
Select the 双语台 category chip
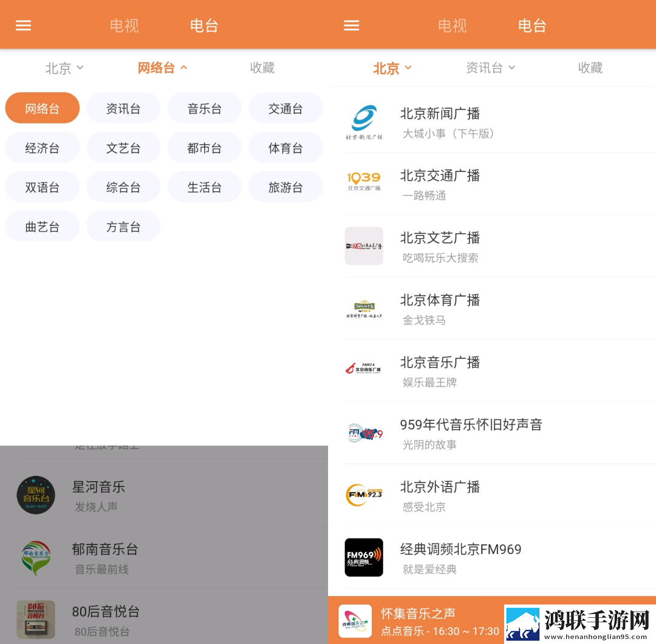pyautogui.click(x=43, y=187)
